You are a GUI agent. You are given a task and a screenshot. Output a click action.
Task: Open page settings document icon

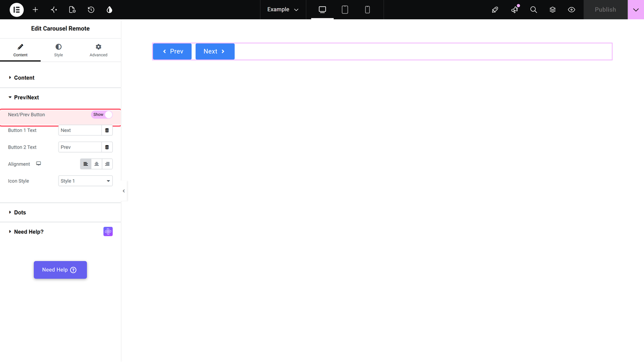72,10
